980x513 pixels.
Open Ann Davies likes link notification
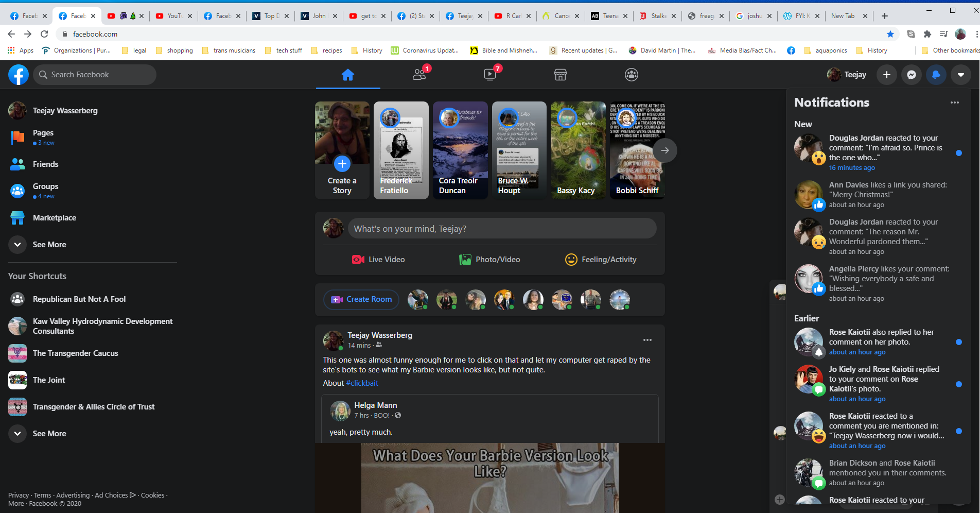click(x=879, y=195)
